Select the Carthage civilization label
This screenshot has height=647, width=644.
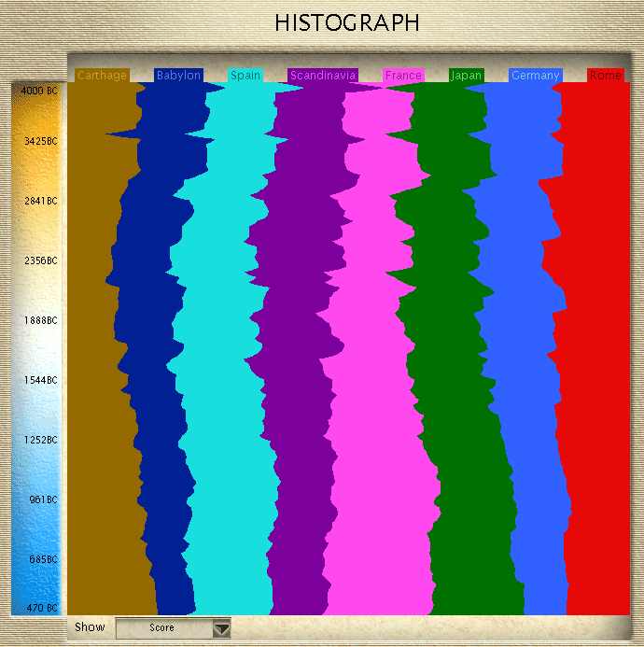tap(102, 75)
